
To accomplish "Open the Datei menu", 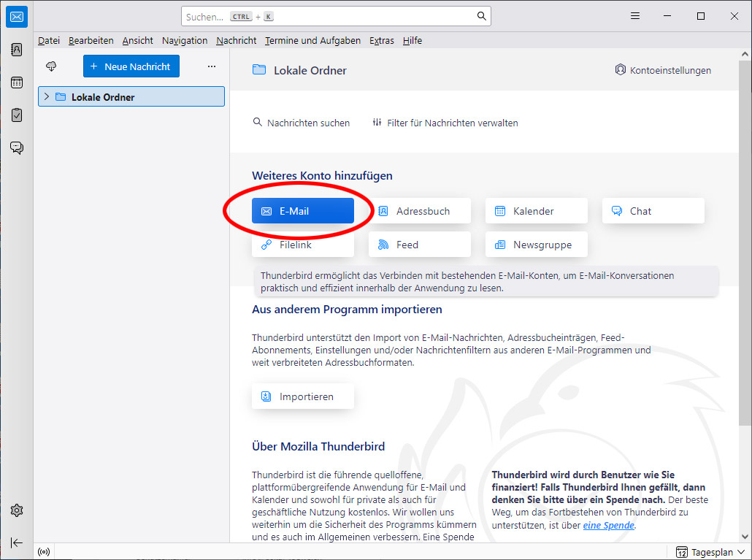I will click(x=48, y=40).
